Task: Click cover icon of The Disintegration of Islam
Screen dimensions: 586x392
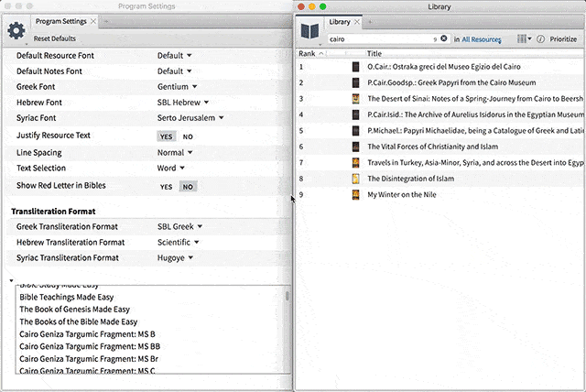Action: tap(355, 179)
